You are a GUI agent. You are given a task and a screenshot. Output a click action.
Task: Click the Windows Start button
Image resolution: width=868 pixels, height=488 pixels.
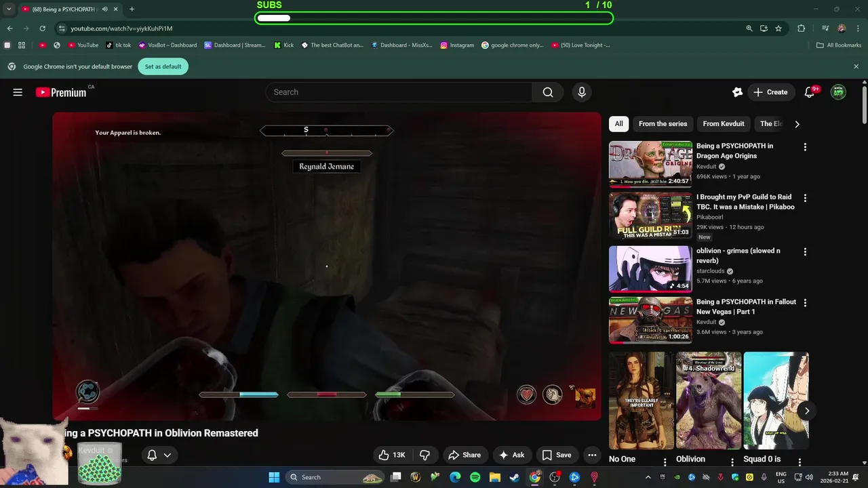(274, 477)
